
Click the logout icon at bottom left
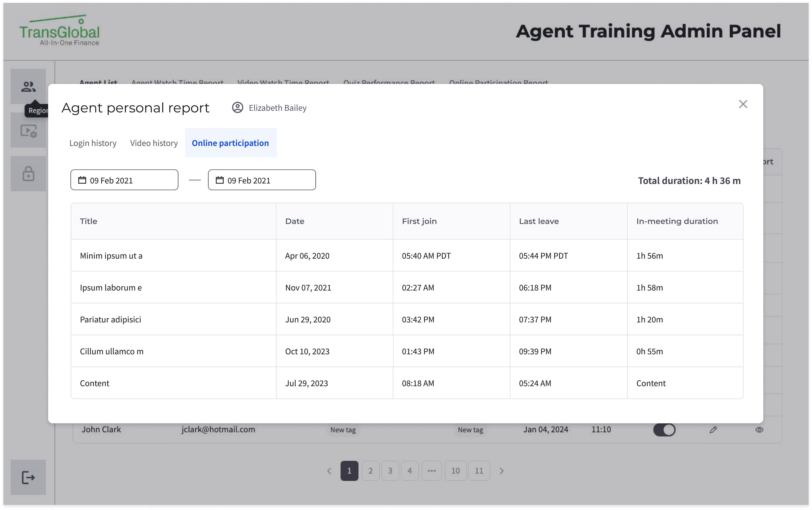(x=28, y=477)
